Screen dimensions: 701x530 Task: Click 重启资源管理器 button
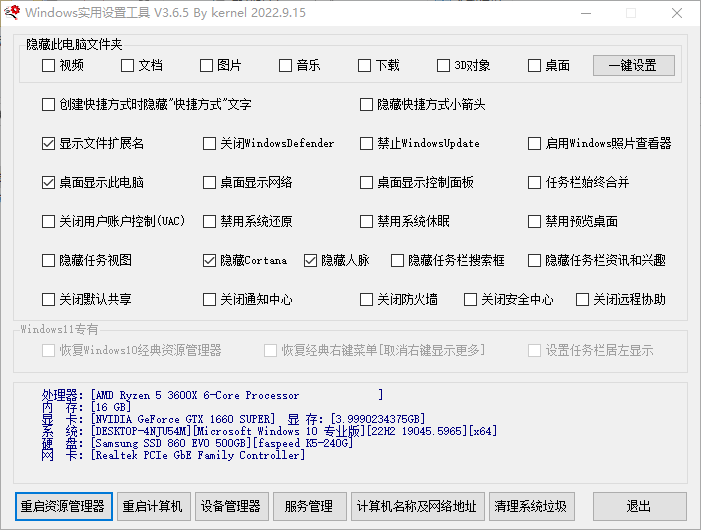click(63, 506)
